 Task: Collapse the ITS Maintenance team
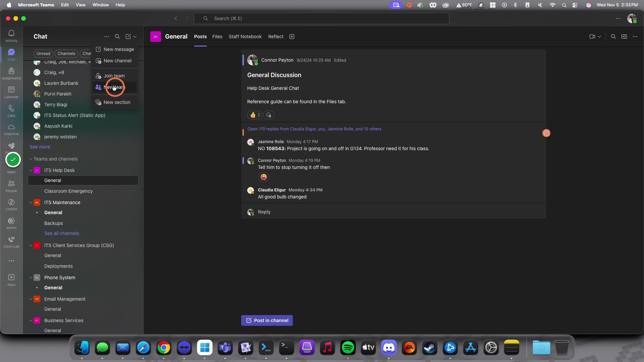[x=31, y=202]
